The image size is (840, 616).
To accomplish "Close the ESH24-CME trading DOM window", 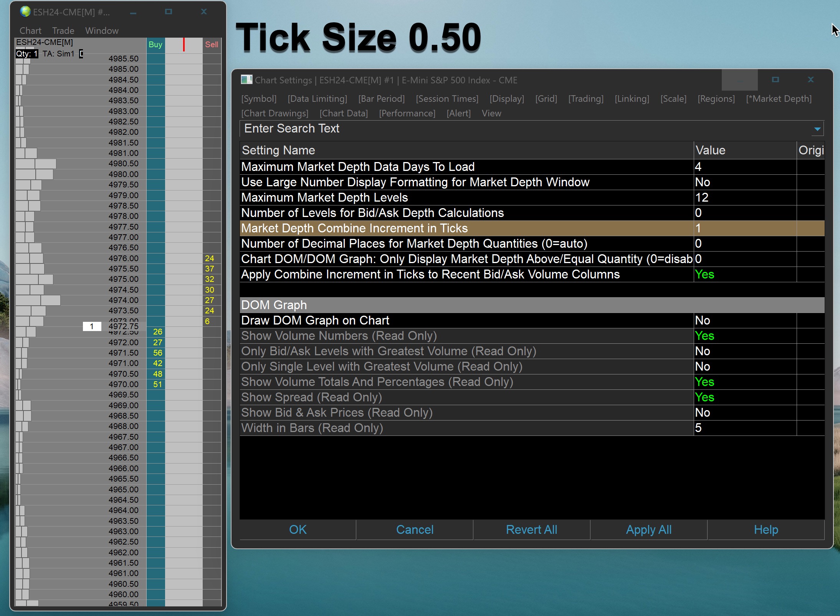I will (204, 12).
